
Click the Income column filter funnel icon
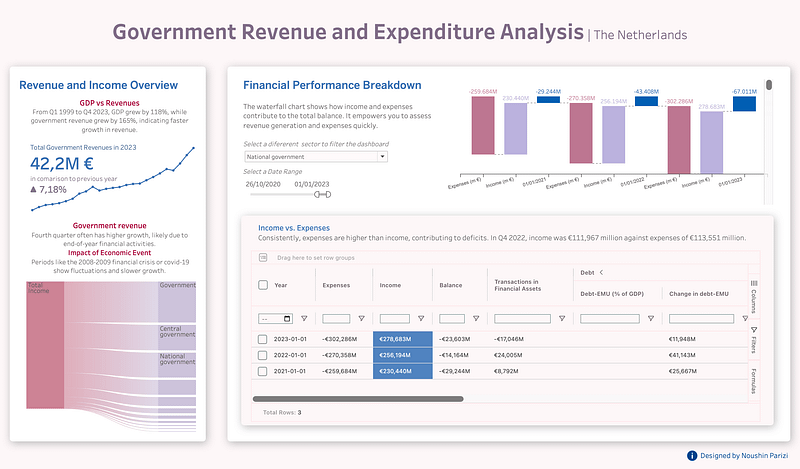pos(420,319)
